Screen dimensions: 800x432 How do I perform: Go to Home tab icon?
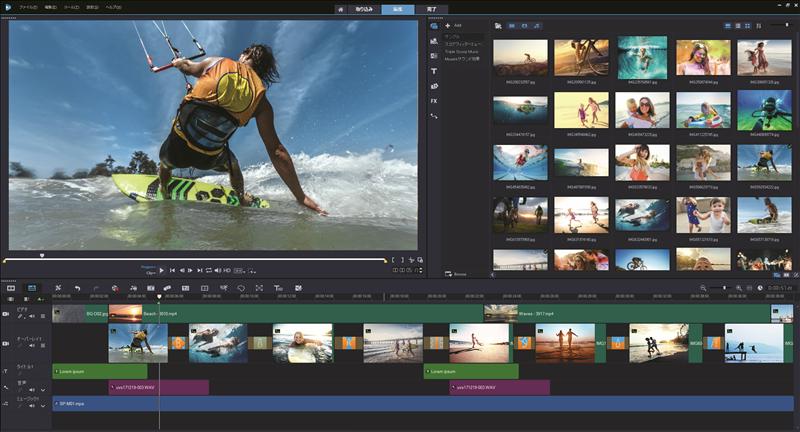click(x=340, y=9)
